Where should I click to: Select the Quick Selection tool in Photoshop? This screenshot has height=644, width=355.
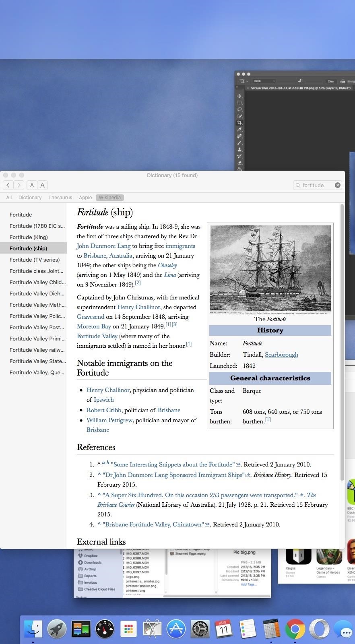pos(239,116)
